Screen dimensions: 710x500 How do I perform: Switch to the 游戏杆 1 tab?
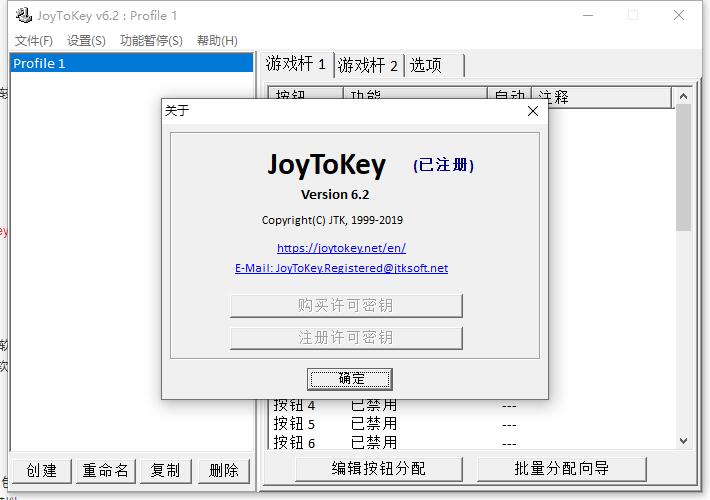297,64
